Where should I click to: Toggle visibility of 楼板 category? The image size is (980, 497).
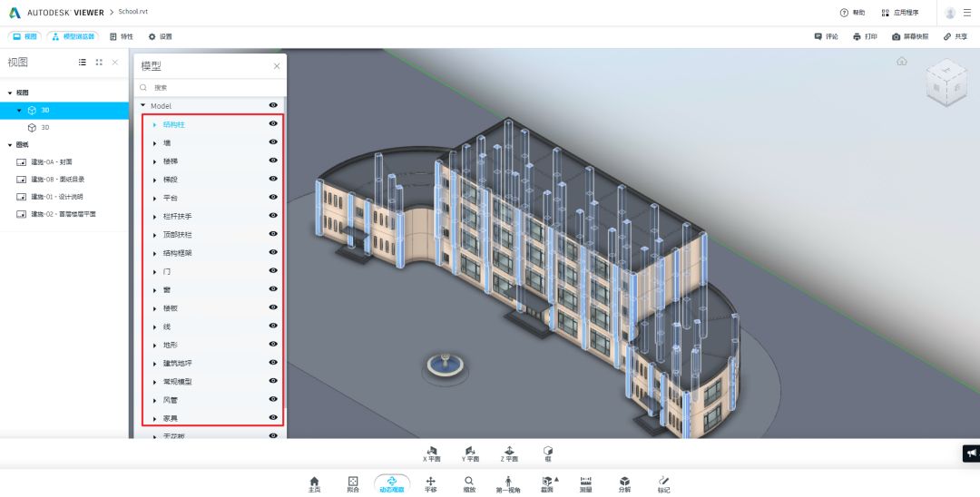click(273, 307)
